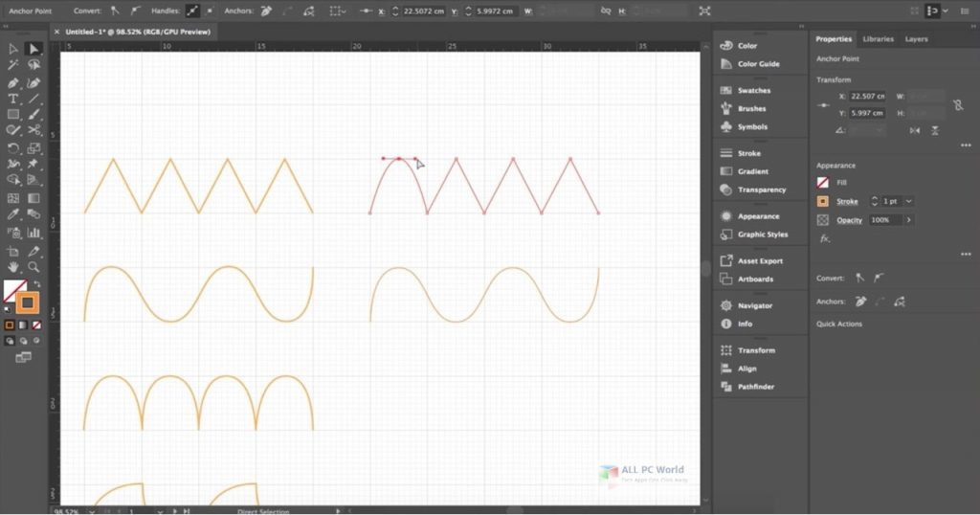Open the Swatches panel
This screenshot has width=980, height=515.
tap(753, 91)
